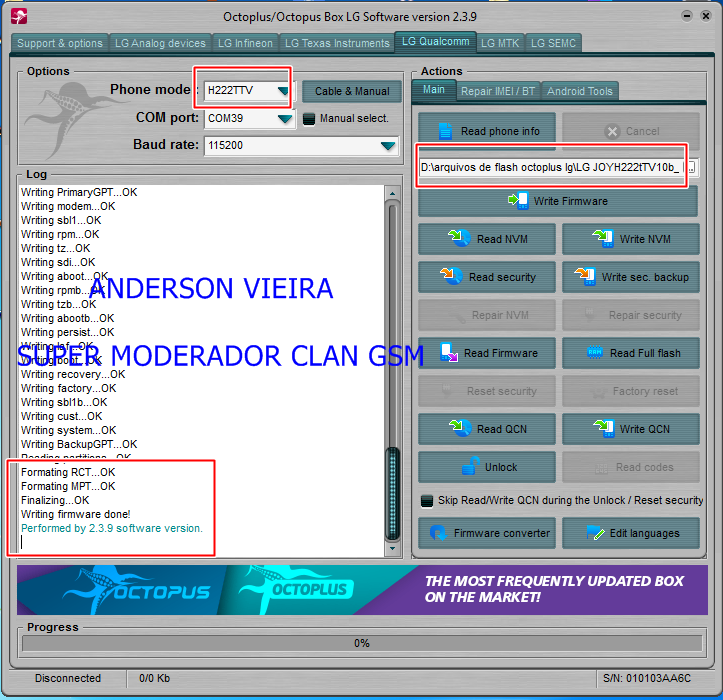Open the Repair IMEI / BT tab
The height and width of the screenshot is (700, 723).
[x=498, y=91]
